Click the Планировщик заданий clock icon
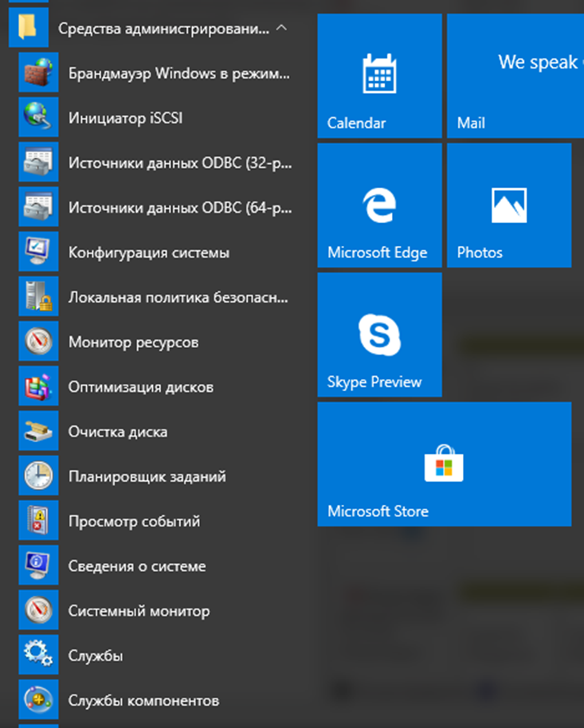 [x=38, y=476]
